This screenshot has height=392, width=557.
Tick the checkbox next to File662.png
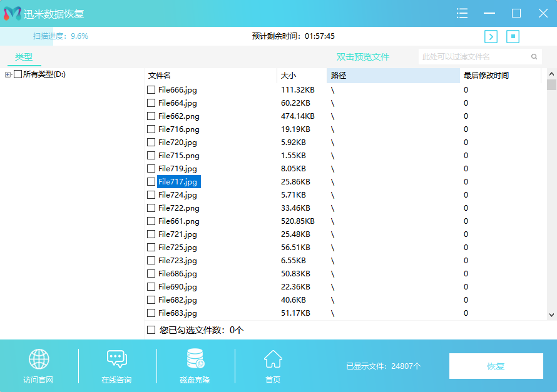(151, 116)
